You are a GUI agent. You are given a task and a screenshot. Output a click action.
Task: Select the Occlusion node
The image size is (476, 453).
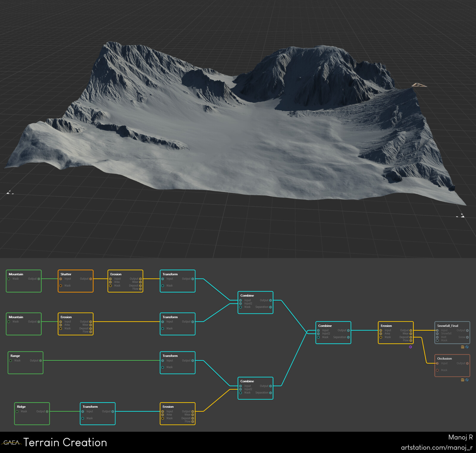click(x=452, y=365)
